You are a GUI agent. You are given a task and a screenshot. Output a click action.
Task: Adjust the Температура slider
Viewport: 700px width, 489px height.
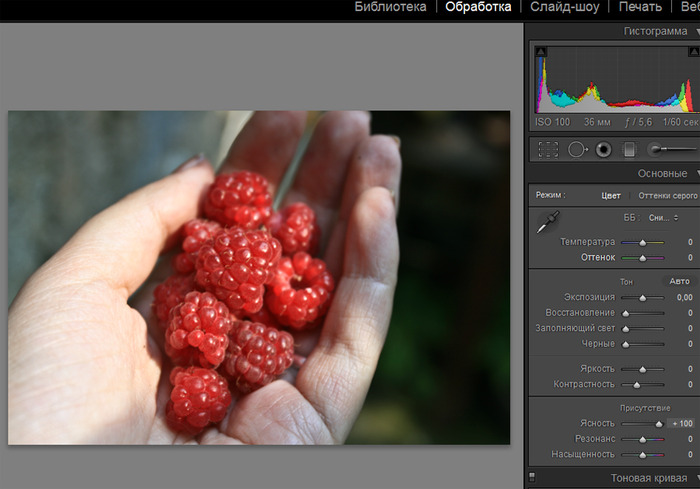[x=642, y=242]
